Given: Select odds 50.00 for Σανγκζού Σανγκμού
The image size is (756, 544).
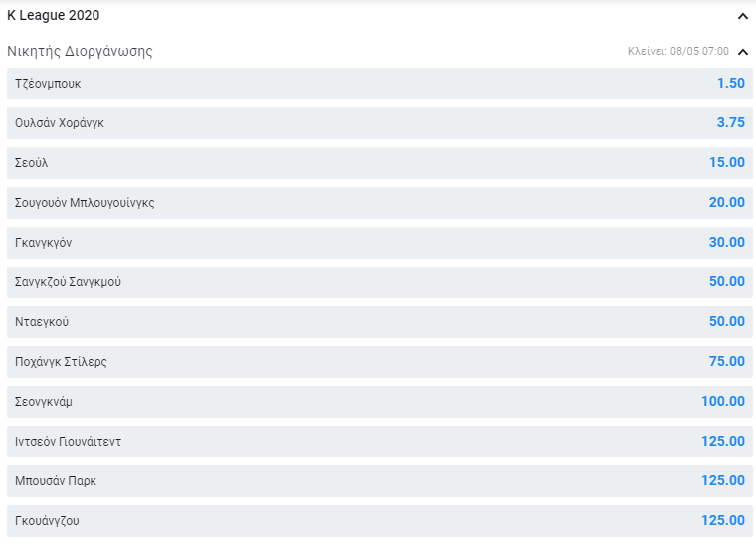Looking at the screenshot, I should [727, 281].
